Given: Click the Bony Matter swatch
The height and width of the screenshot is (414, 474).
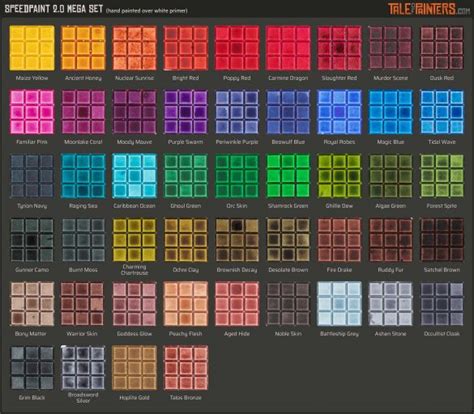Looking at the screenshot, I should 32,304.
